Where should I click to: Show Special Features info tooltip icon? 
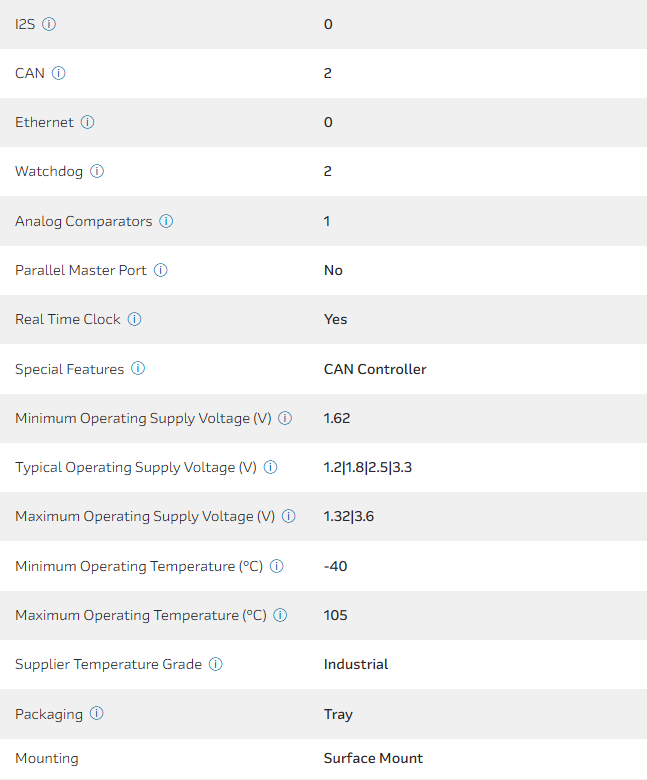138,369
